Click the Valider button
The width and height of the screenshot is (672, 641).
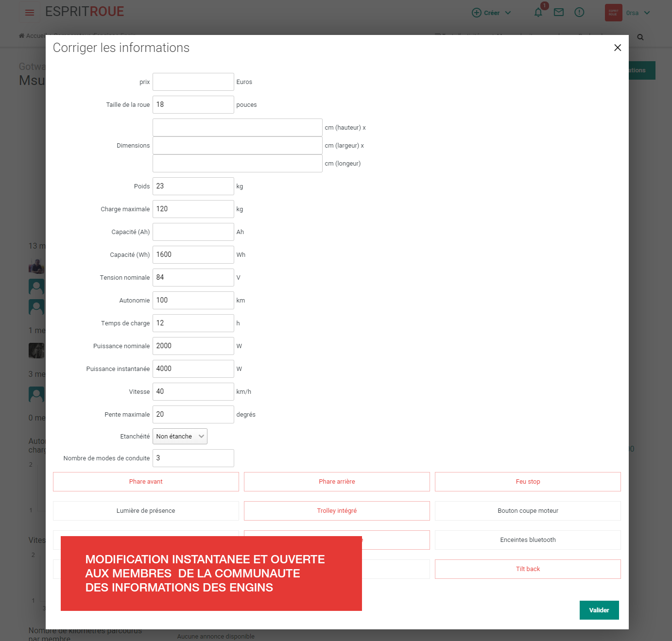pyautogui.click(x=599, y=610)
